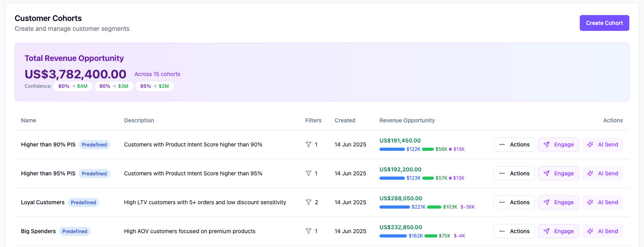
Task: Click the blue $162K revenue bar
Action: coord(393,236)
